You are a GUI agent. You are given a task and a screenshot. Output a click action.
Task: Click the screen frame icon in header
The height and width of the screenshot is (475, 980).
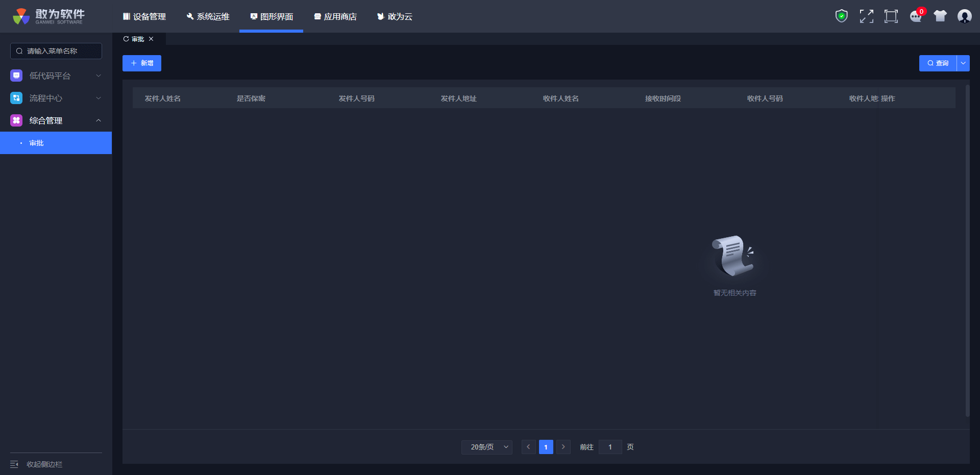pyautogui.click(x=891, y=16)
